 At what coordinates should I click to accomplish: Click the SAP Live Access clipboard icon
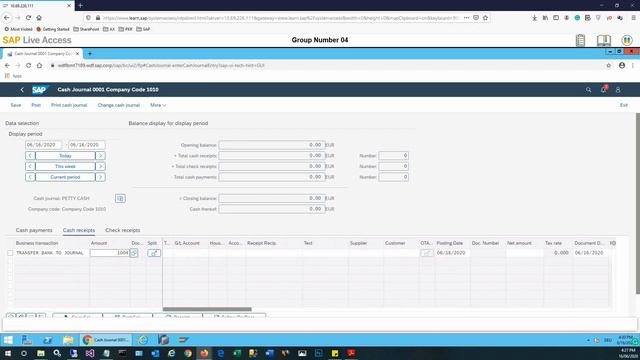(x=580, y=40)
